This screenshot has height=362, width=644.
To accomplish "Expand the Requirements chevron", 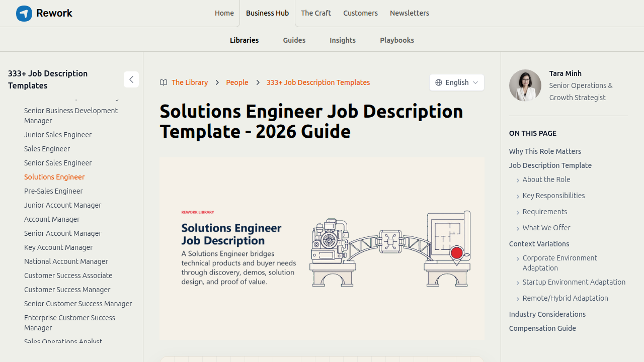I will (x=518, y=213).
